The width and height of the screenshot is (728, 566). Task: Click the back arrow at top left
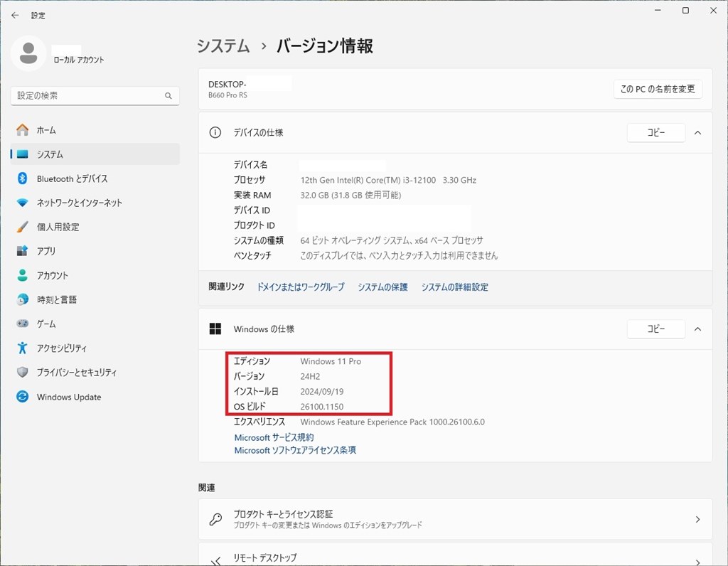[x=14, y=14]
